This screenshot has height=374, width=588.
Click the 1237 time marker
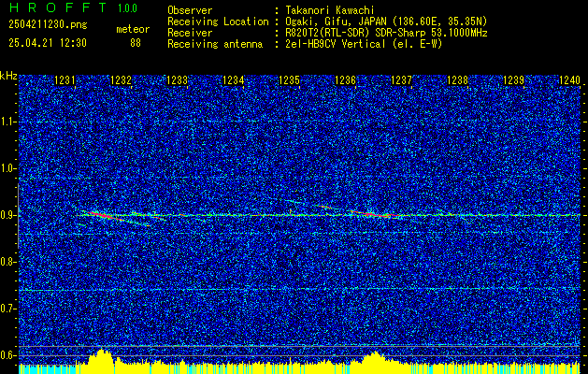point(401,80)
